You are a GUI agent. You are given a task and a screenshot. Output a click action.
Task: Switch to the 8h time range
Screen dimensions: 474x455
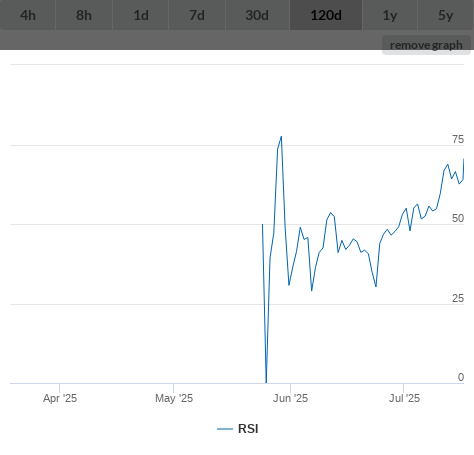(84, 15)
